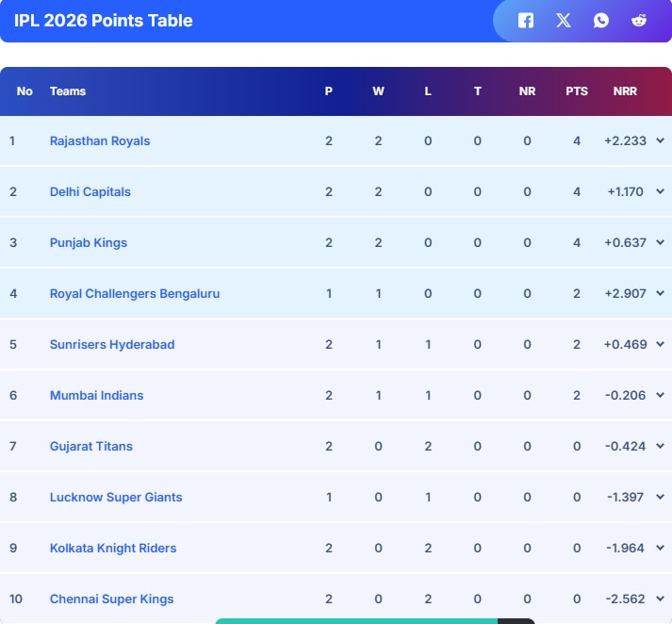Share points table on Reddit
The width and height of the screenshot is (672, 624).
pos(639,21)
